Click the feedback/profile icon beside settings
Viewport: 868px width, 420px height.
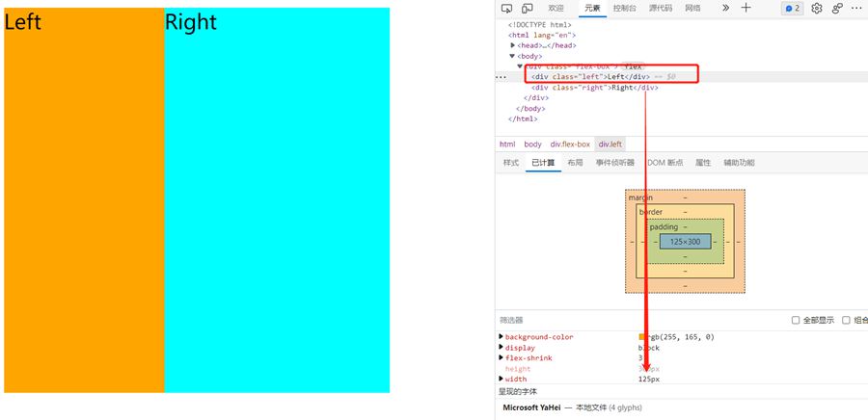pyautogui.click(x=837, y=8)
